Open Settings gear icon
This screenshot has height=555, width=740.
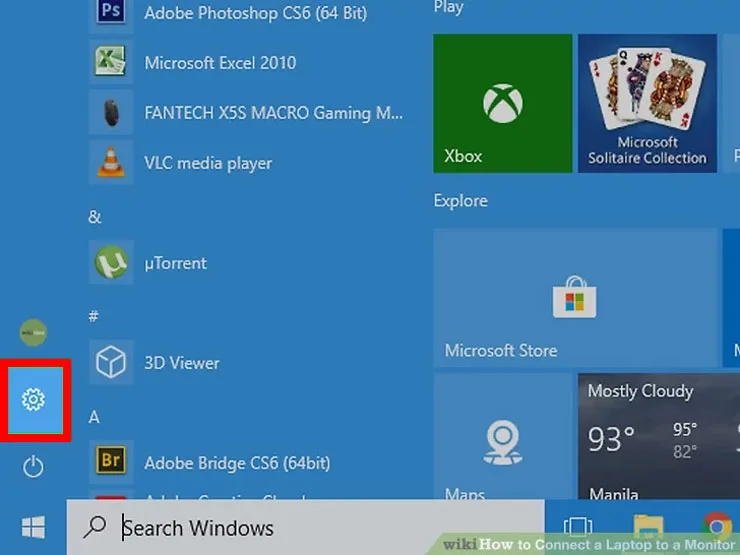33,400
